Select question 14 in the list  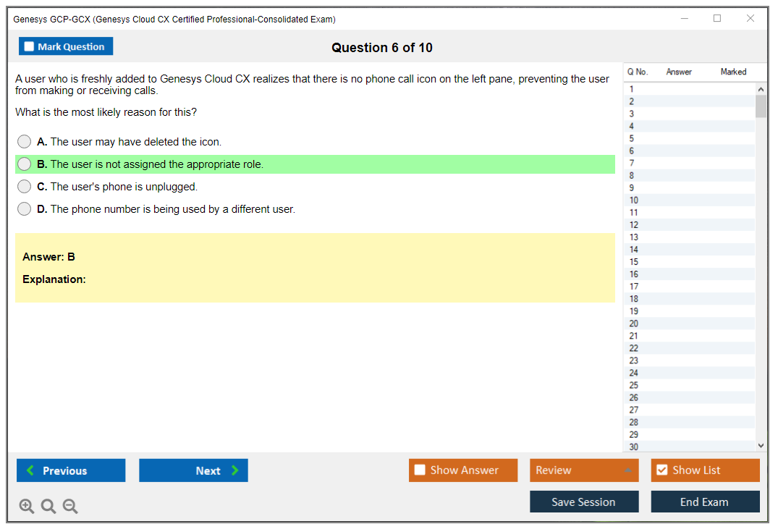click(634, 250)
